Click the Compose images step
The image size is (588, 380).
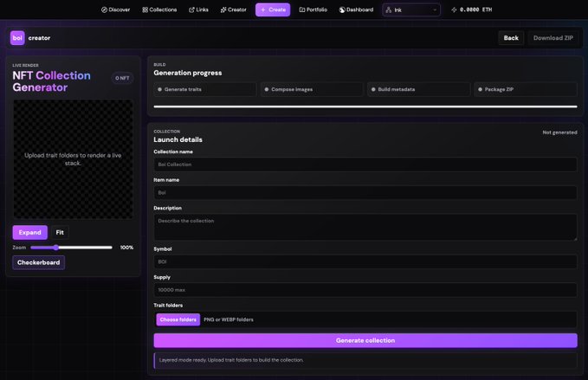click(312, 89)
